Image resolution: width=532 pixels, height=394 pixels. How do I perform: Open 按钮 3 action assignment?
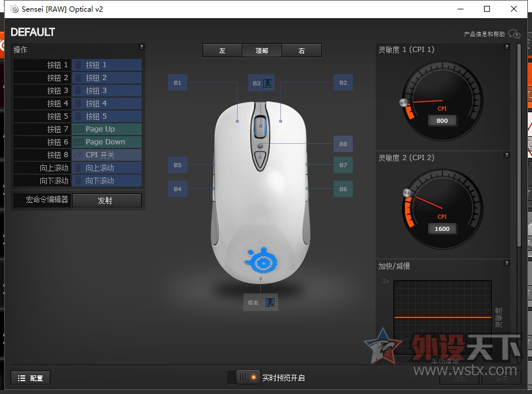point(107,91)
